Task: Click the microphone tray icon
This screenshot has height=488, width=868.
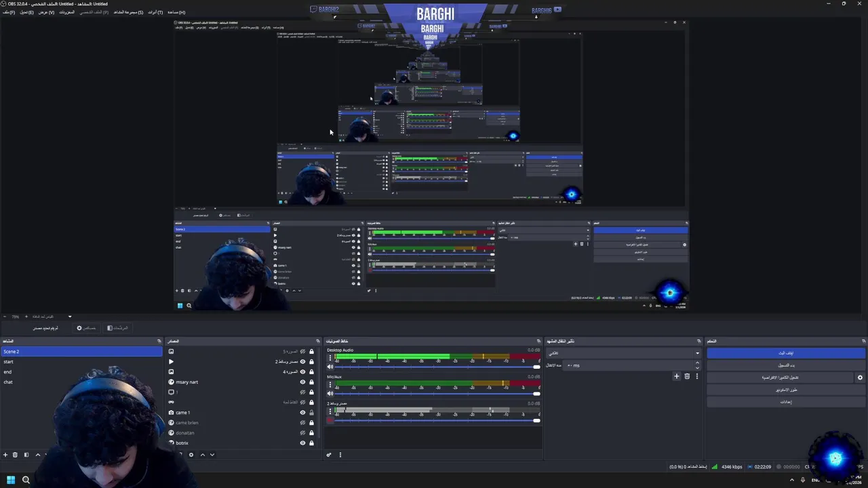Action: click(804, 480)
